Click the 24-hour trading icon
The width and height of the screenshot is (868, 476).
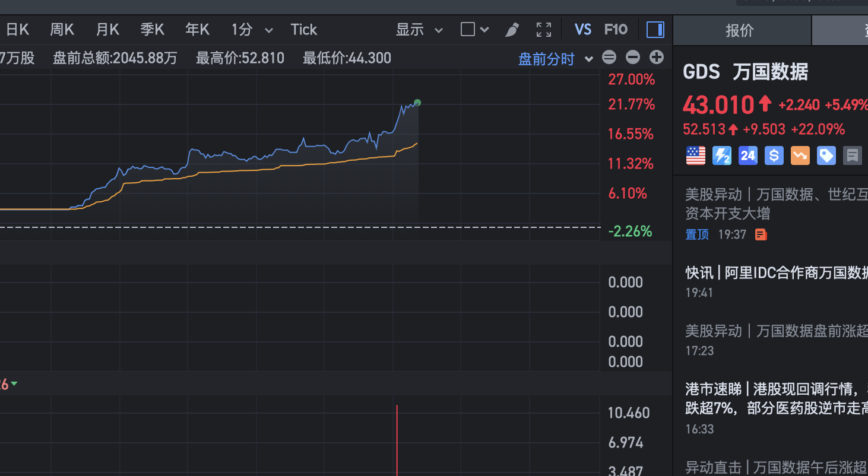point(748,156)
